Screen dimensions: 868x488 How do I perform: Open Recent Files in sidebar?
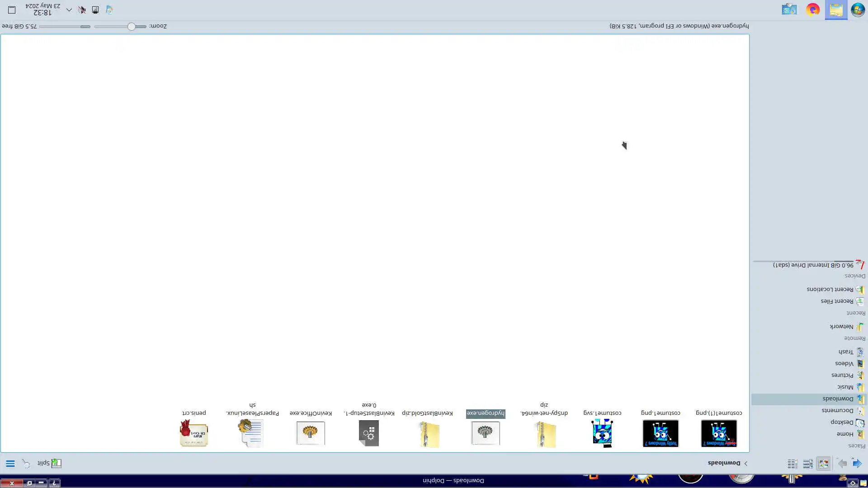point(837,301)
